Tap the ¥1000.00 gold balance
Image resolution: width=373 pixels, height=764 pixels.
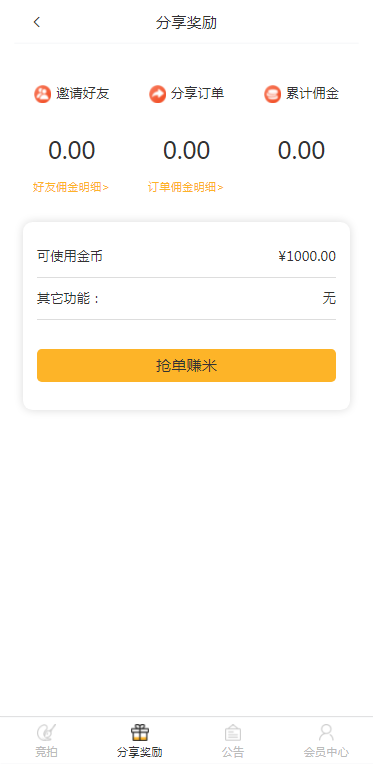pyautogui.click(x=307, y=256)
